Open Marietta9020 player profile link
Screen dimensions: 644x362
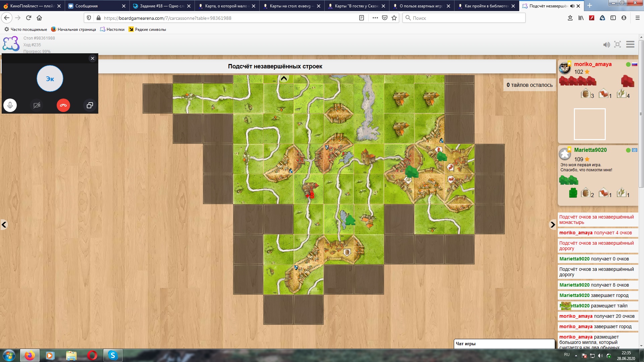[590, 150]
